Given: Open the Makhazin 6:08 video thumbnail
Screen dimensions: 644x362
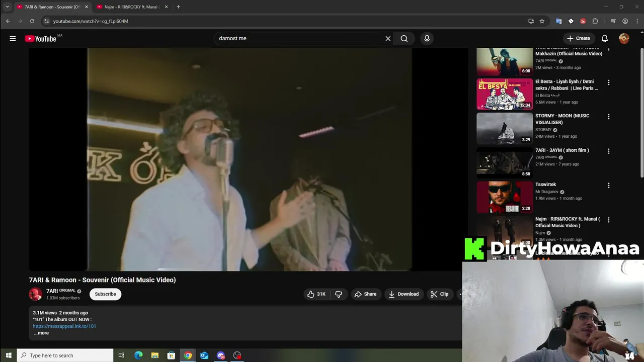Looking at the screenshot, I should (505, 61).
